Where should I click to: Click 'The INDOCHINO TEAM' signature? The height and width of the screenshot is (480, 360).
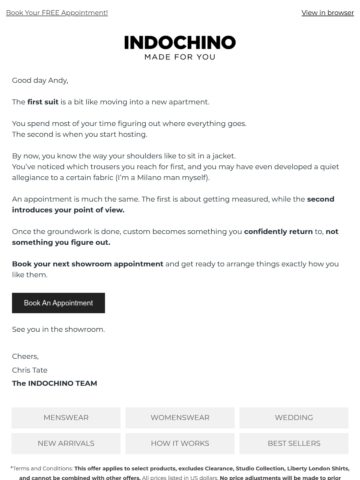55,383
